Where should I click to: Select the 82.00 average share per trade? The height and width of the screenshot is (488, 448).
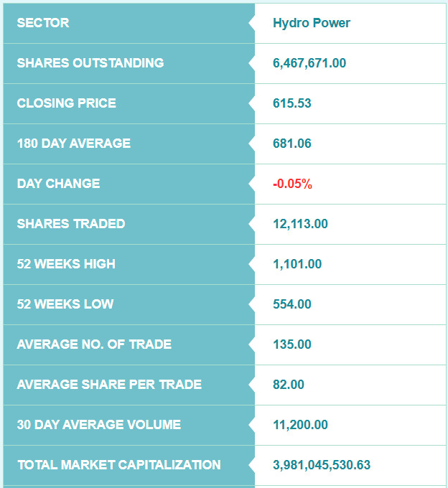point(289,385)
